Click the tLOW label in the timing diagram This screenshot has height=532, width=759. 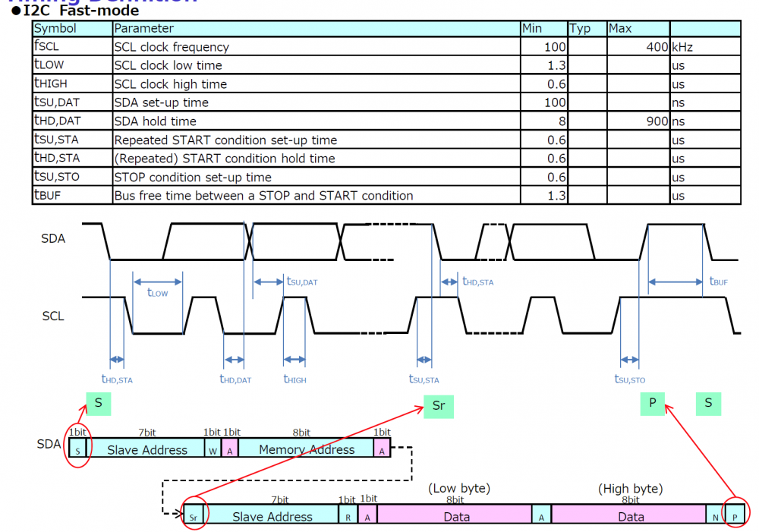point(156,292)
